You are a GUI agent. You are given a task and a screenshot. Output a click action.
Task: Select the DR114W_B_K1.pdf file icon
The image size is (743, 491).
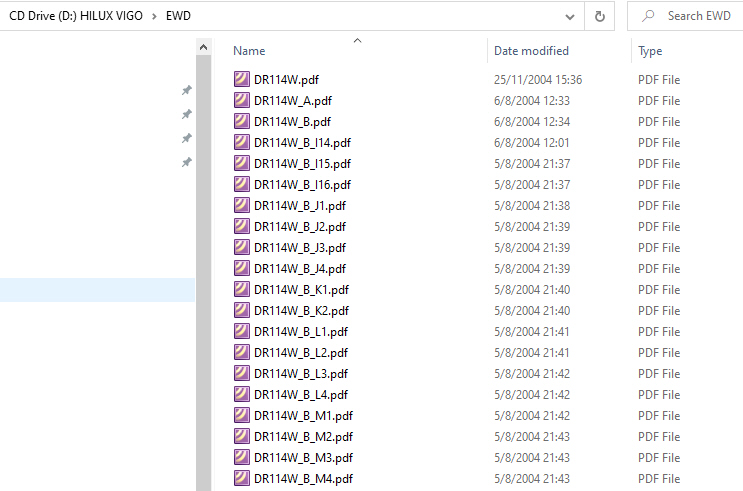(242, 289)
